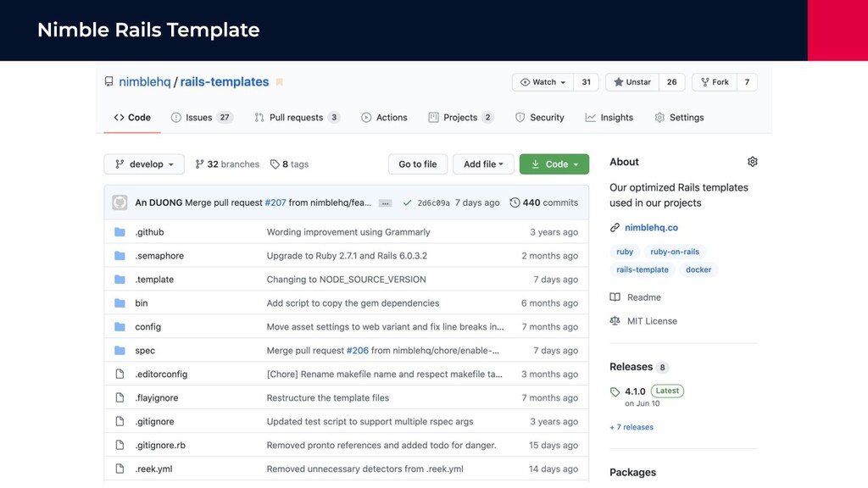Click the folder icon beside .semaphore
868x488 pixels.
120,256
